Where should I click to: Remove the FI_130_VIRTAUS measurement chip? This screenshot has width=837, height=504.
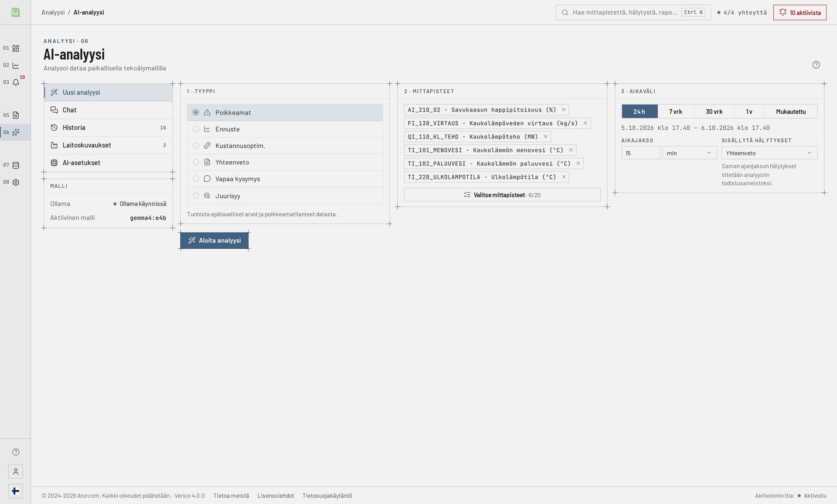click(x=585, y=123)
